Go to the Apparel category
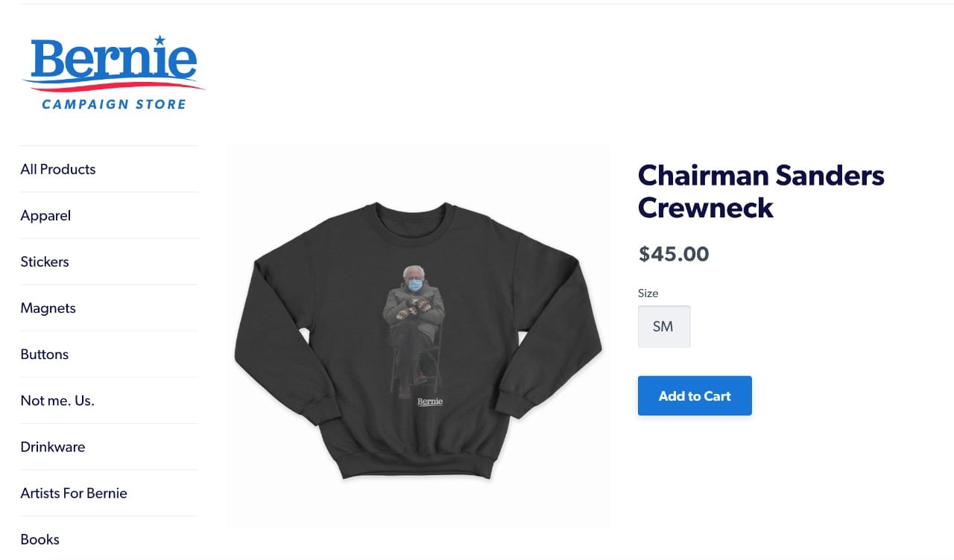 pos(45,215)
